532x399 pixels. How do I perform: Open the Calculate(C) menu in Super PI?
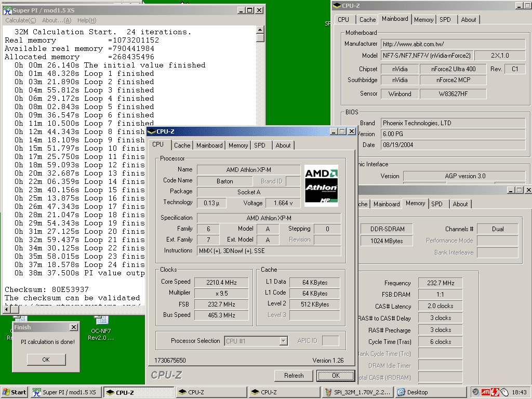(x=20, y=20)
